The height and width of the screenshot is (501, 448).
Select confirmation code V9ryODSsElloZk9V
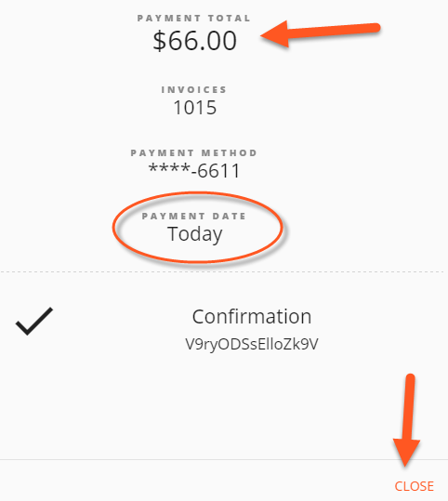point(252,344)
